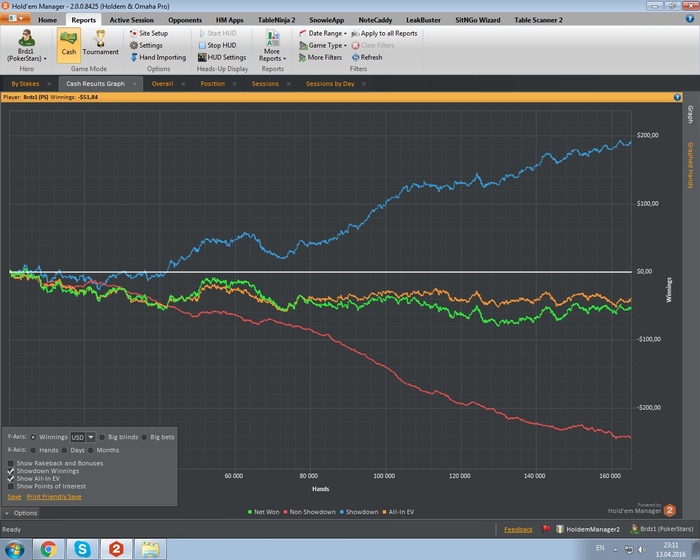Click the help icon in graph header
700x560 pixels.
(x=677, y=97)
